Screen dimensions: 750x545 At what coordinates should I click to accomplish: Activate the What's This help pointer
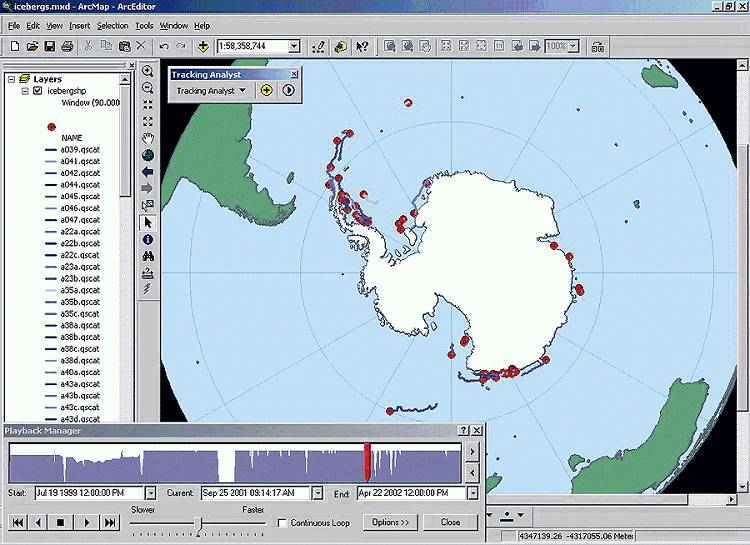[362, 46]
